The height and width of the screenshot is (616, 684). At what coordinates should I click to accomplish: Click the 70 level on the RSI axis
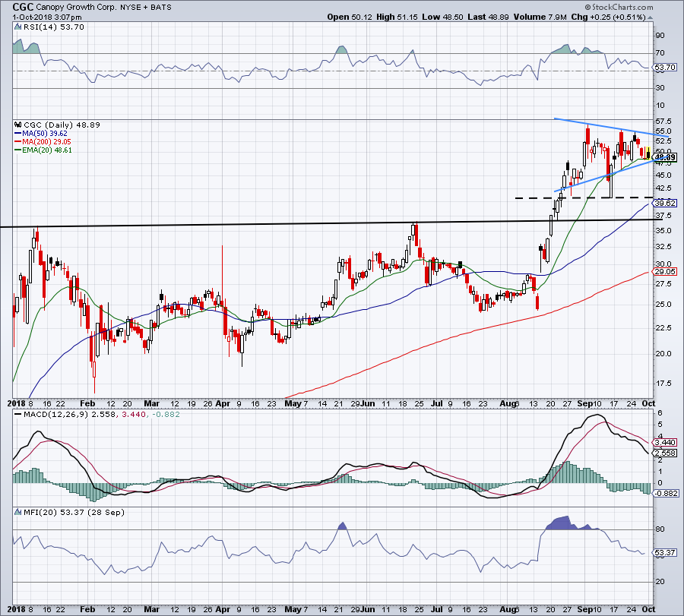click(x=660, y=53)
